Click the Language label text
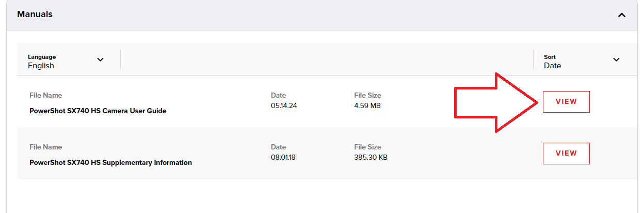This screenshot has width=644, height=213. pyautogui.click(x=42, y=57)
